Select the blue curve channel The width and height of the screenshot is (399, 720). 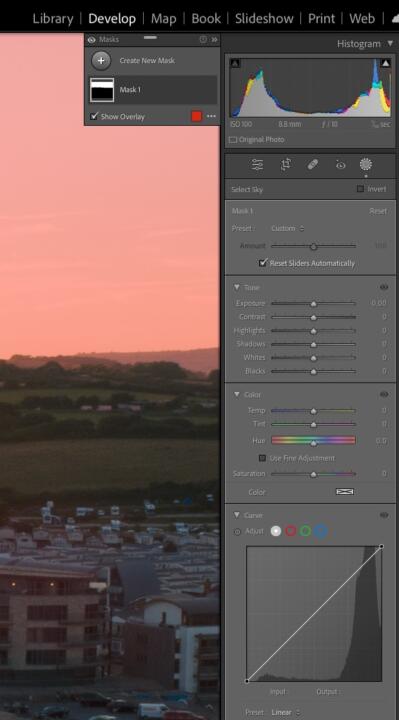coord(321,531)
